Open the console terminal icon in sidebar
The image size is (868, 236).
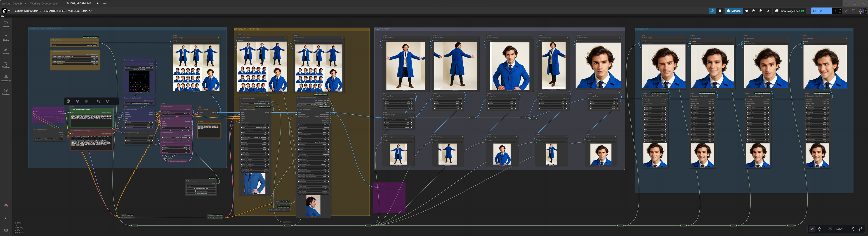coord(6,218)
